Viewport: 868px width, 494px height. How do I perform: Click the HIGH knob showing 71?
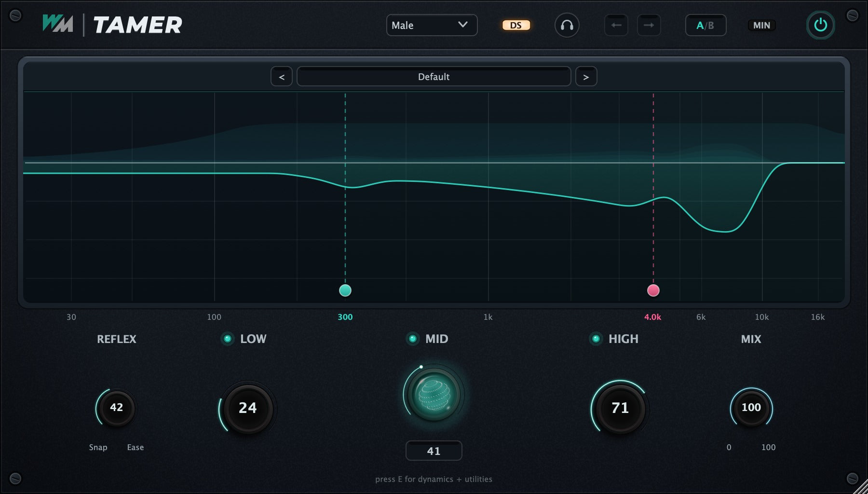click(x=620, y=408)
